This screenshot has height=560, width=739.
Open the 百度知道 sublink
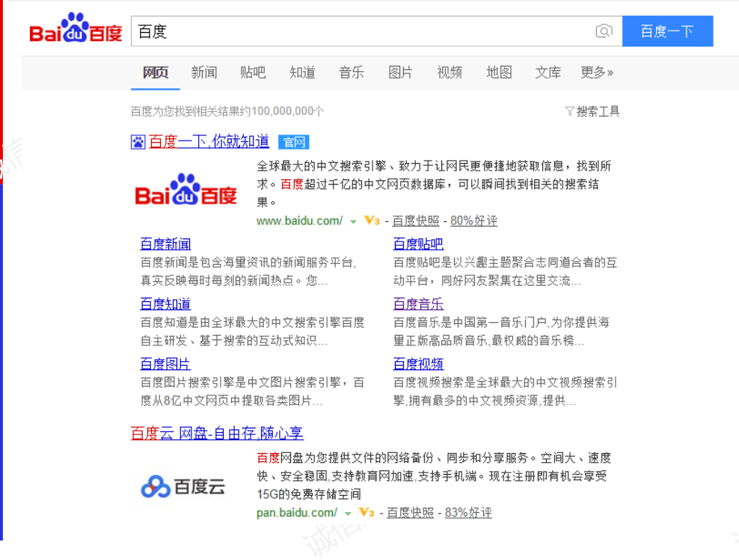[x=165, y=304]
